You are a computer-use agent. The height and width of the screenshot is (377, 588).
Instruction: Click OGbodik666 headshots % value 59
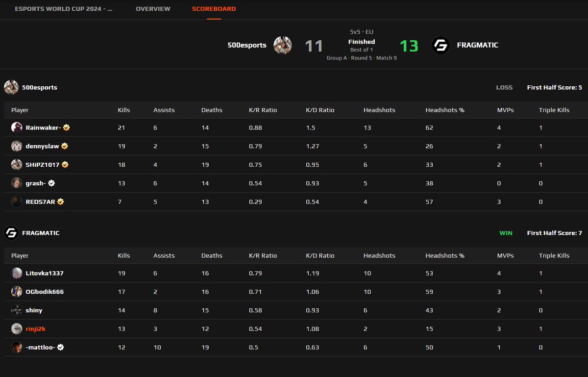pyautogui.click(x=429, y=292)
